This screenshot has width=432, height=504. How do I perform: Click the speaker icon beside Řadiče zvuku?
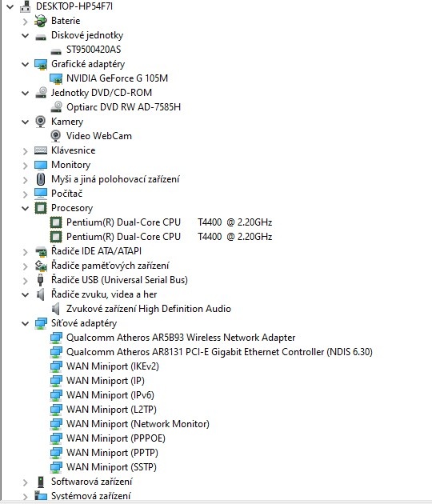[x=40, y=294]
